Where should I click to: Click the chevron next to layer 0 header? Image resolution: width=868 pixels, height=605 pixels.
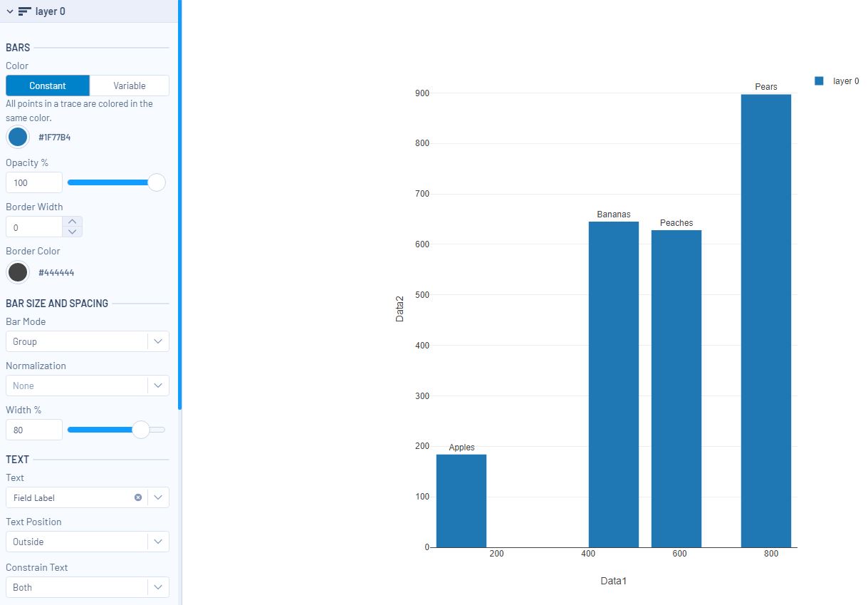coord(9,11)
